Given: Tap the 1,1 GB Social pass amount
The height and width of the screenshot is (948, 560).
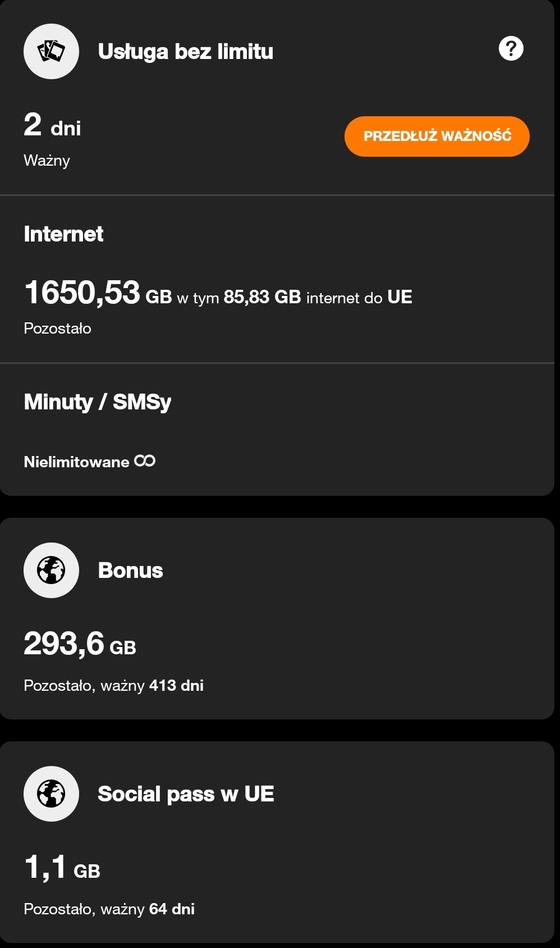Looking at the screenshot, I should (x=62, y=868).
